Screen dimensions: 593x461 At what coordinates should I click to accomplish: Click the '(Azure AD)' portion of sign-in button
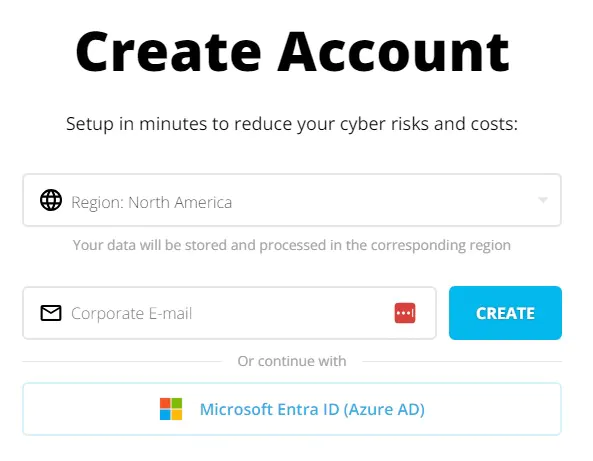(384, 410)
